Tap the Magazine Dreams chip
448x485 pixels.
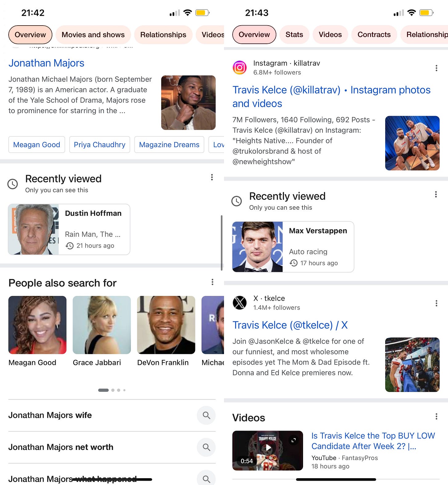[169, 145]
